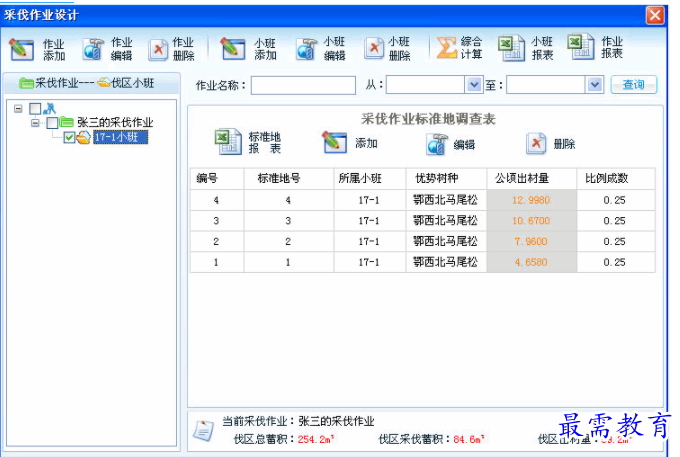Image resolution: width=680 pixels, height=457 pixels.
Task: Click the 比例成数 column header
Action: click(x=616, y=178)
